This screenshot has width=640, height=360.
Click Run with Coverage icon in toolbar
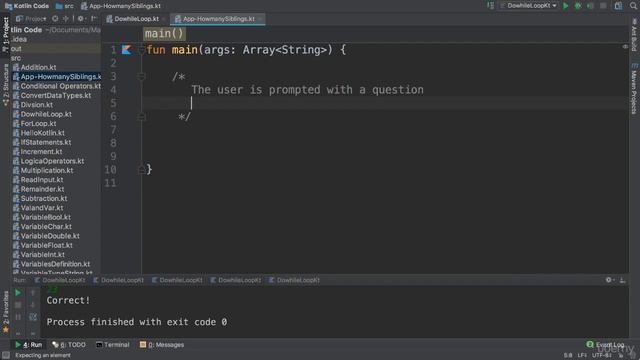tap(590, 6)
